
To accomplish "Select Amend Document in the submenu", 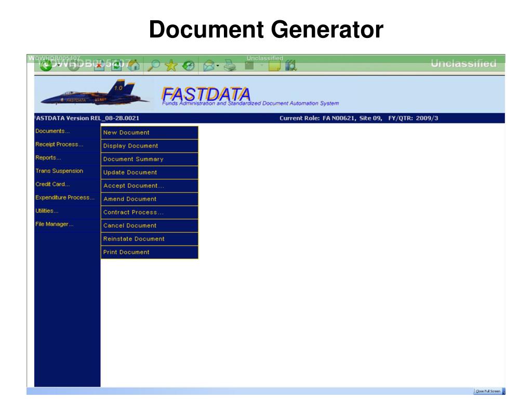I will (x=150, y=199).
